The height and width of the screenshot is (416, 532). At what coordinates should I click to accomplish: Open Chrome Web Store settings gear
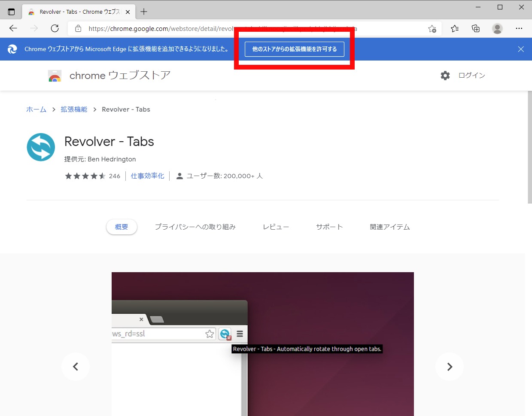click(445, 76)
